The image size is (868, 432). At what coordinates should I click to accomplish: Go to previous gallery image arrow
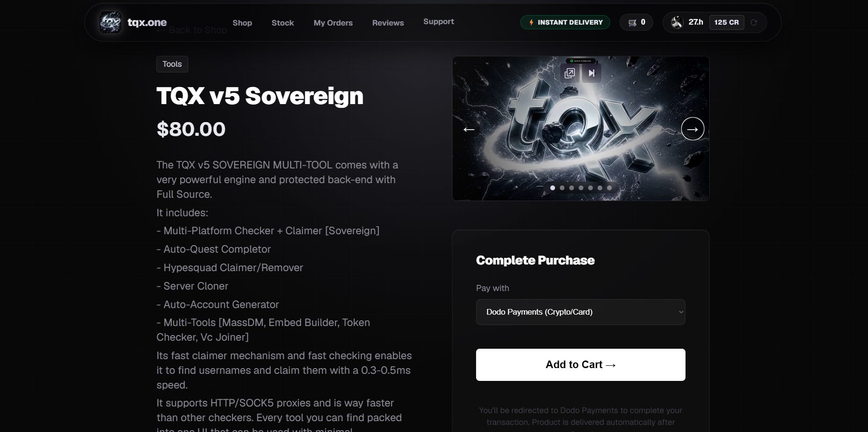(469, 129)
